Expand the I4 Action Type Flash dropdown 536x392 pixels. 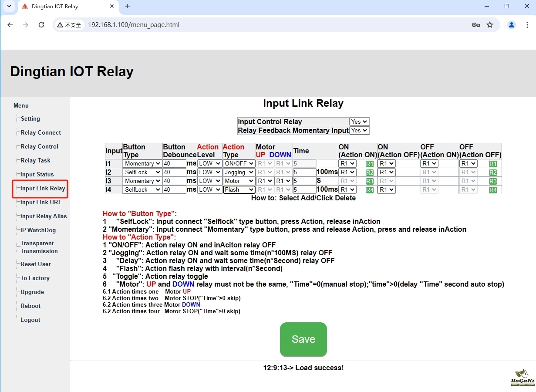(x=239, y=190)
